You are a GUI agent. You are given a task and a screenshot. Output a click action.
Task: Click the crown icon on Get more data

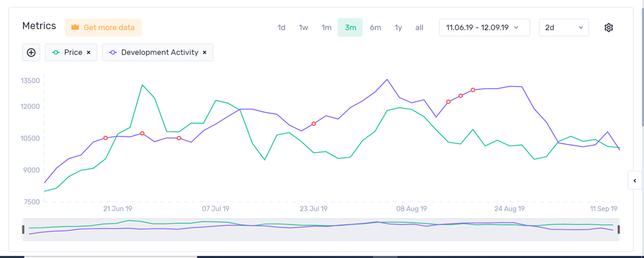75,27
